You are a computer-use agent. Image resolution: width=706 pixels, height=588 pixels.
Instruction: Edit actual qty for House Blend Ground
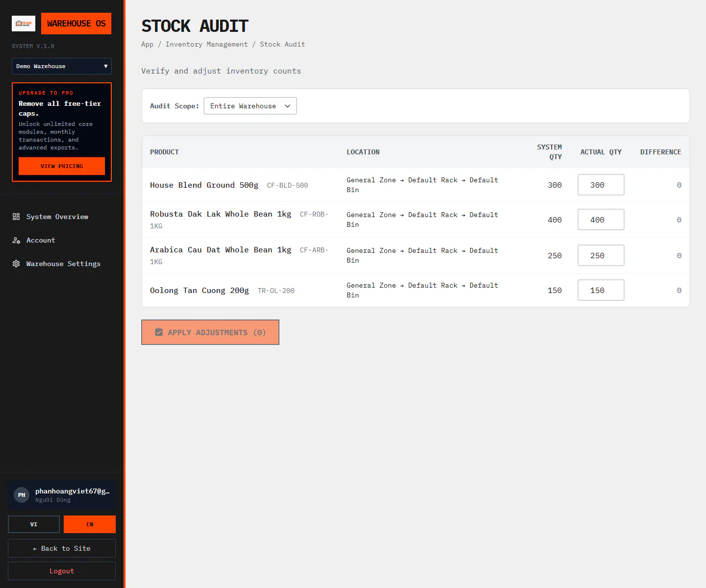pos(601,185)
